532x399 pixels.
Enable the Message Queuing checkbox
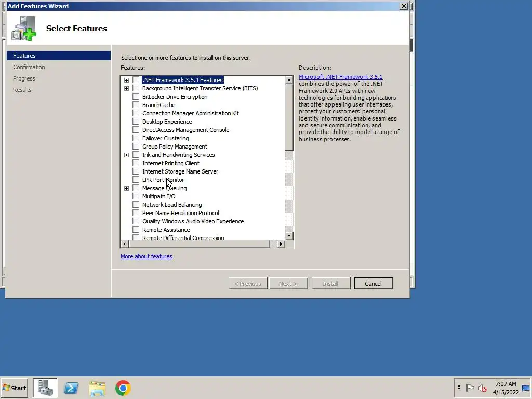136,188
